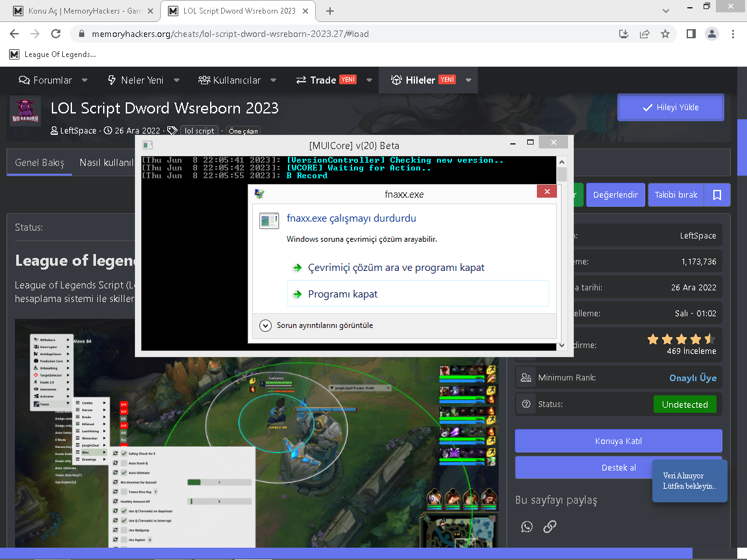Open the Chrome profile avatar
The image size is (747, 560).
[712, 34]
